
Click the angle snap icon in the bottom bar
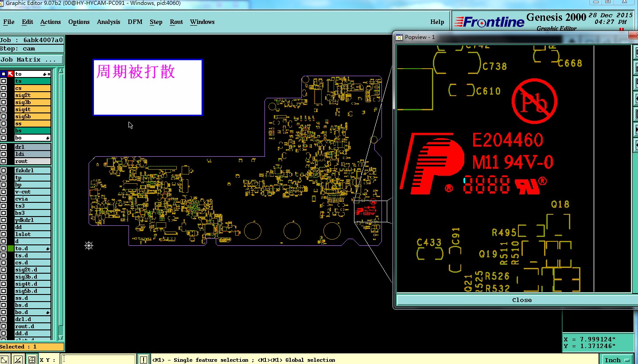point(19,360)
